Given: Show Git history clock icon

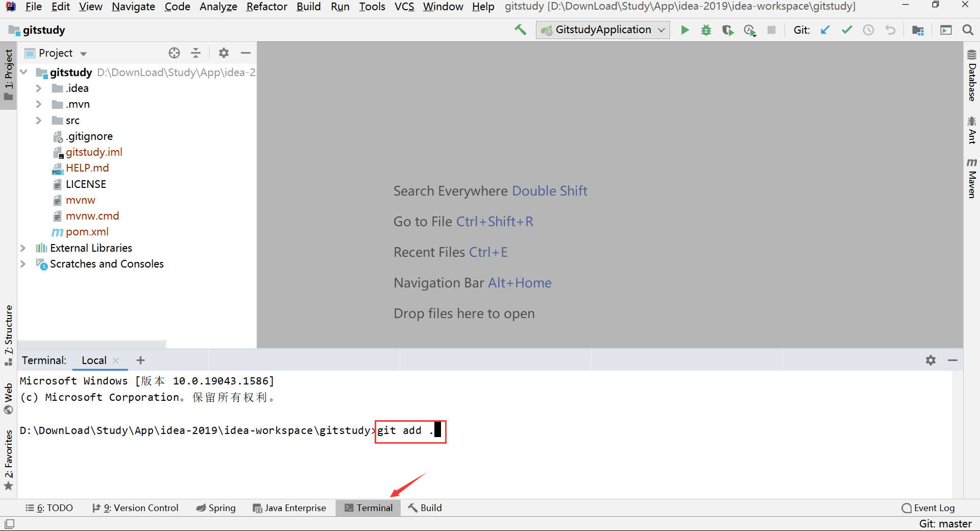Looking at the screenshot, I should click(868, 30).
